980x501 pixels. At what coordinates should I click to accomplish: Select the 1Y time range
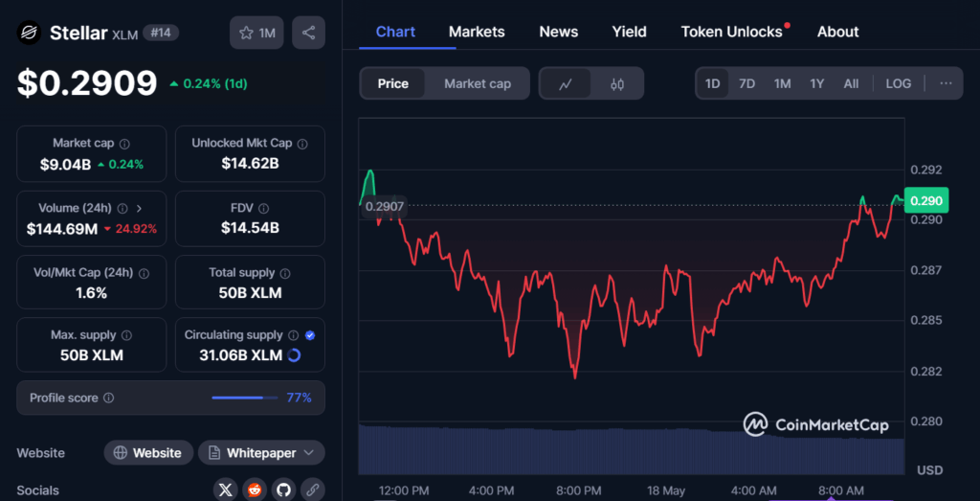pos(817,83)
